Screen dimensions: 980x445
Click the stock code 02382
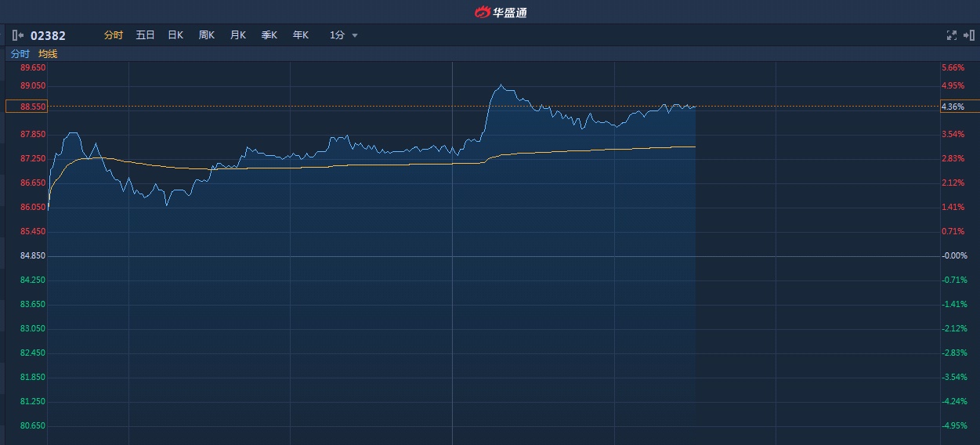(48, 35)
